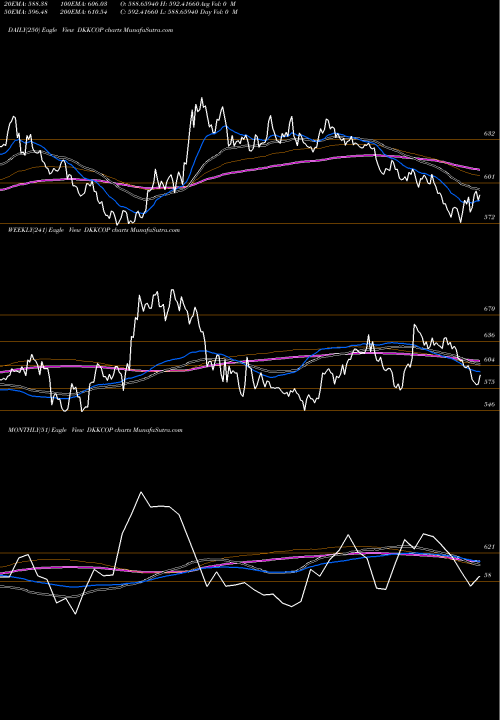This screenshot has height=720, width=500.
Task: Click the 636 price level on weekly chart
Action: [489, 335]
